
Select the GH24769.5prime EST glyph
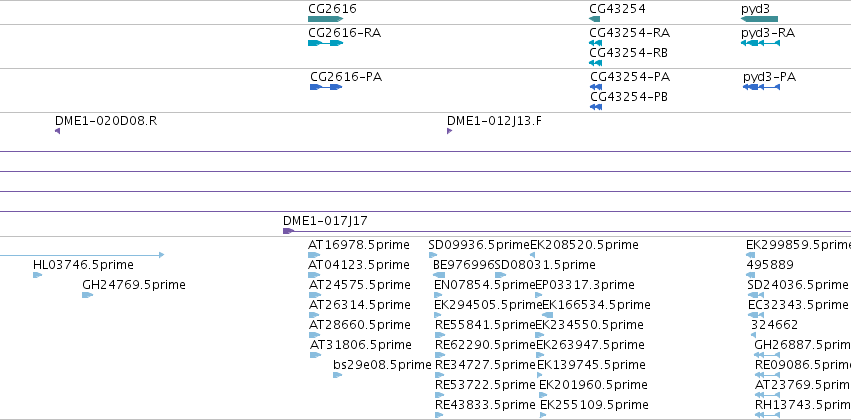[87, 295]
